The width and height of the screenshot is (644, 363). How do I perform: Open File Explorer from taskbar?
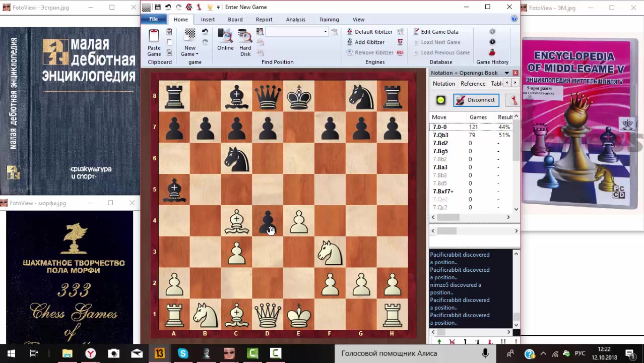tap(67, 353)
